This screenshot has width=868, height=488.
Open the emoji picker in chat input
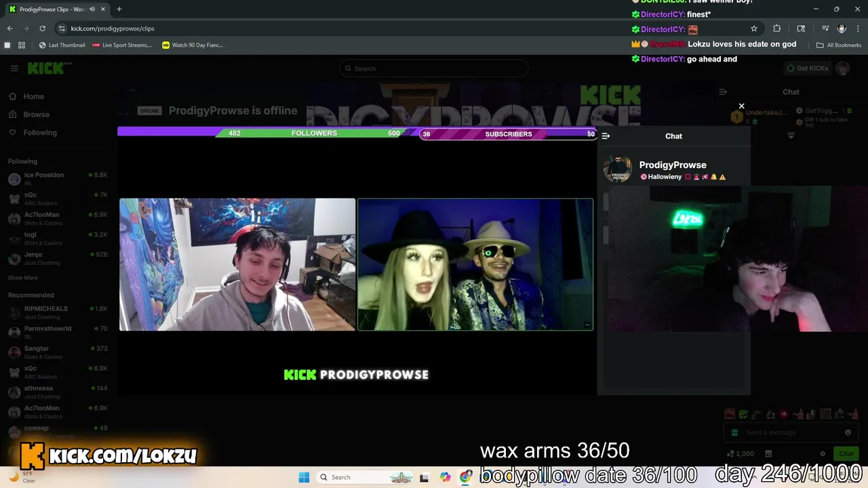848,432
